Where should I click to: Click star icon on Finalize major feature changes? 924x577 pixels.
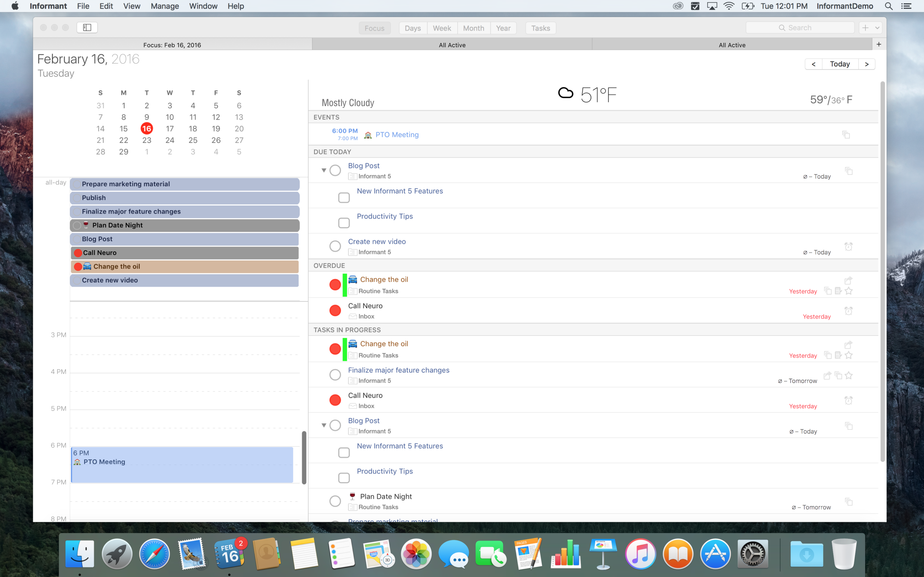[x=849, y=375]
